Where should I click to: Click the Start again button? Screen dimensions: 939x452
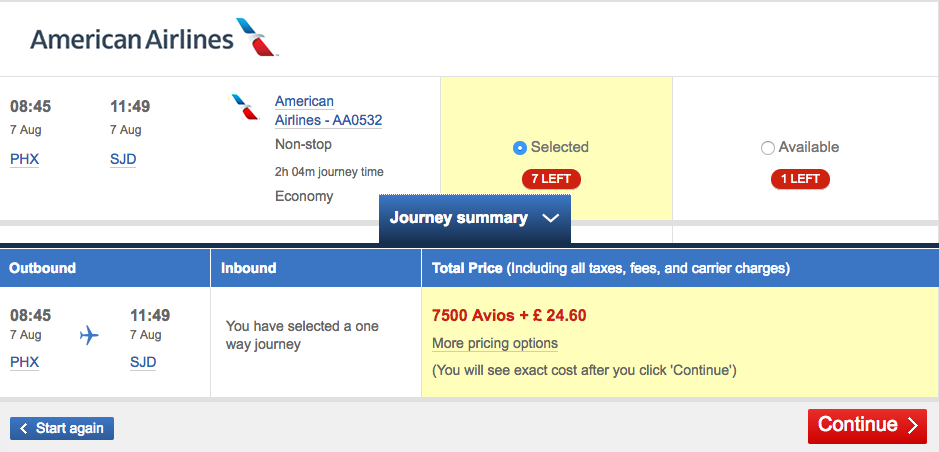[x=62, y=429]
